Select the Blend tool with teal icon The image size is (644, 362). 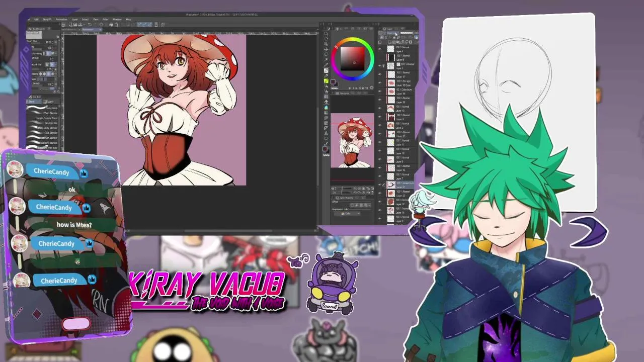326,108
